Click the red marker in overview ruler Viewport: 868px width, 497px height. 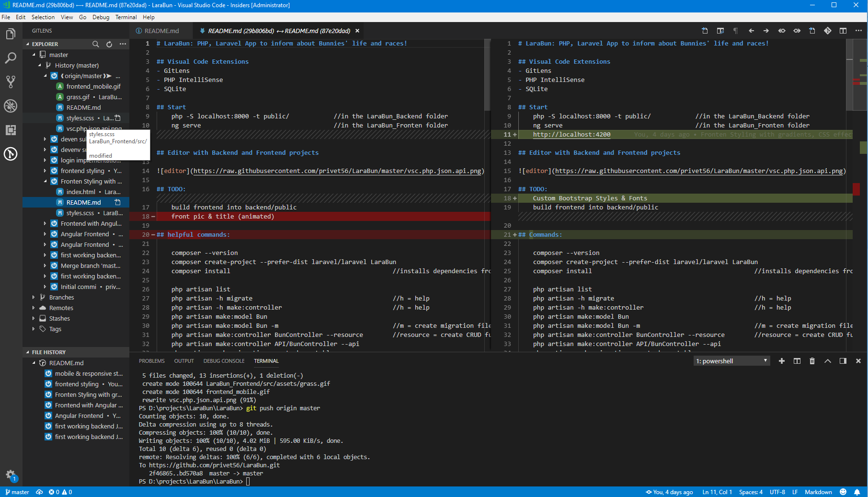pyautogui.click(x=856, y=189)
